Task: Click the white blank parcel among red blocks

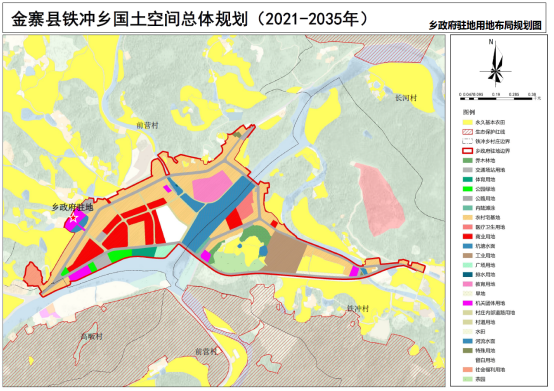Action: click(170, 224)
